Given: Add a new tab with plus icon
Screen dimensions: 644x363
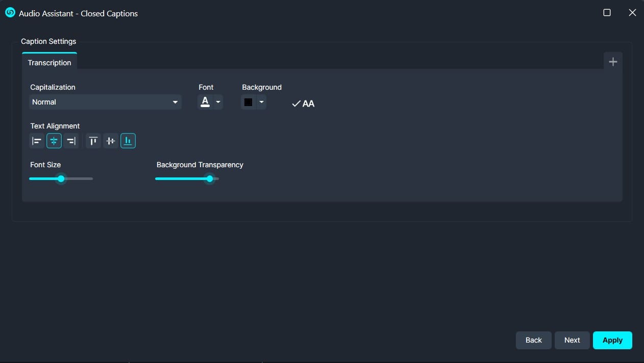Looking at the screenshot, I should pyautogui.click(x=613, y=62).
